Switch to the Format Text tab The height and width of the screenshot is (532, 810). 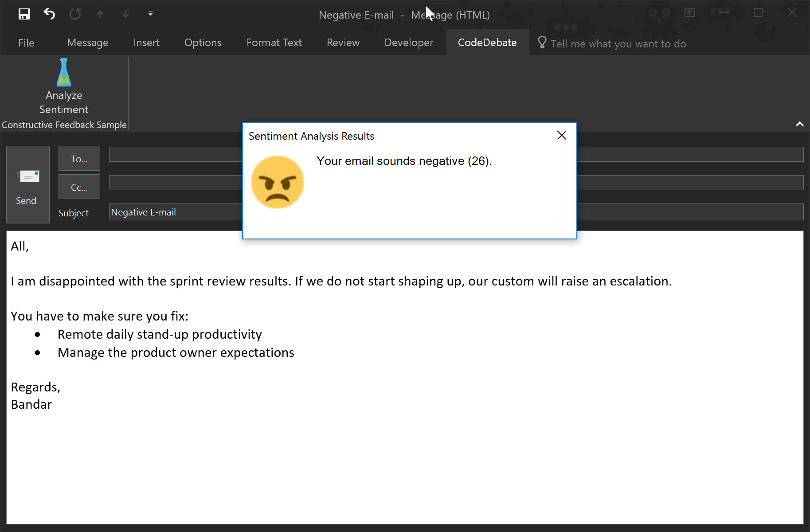click(x=274, y=43)
